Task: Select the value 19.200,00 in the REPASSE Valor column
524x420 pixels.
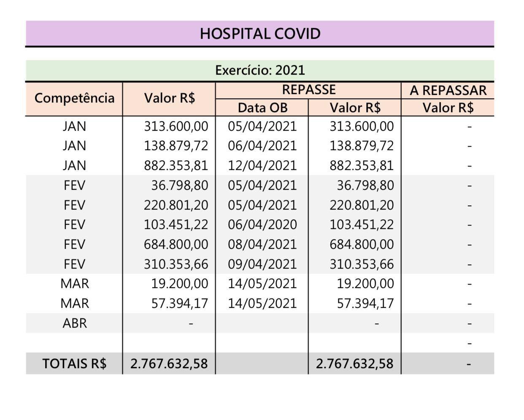Action: 365,283
